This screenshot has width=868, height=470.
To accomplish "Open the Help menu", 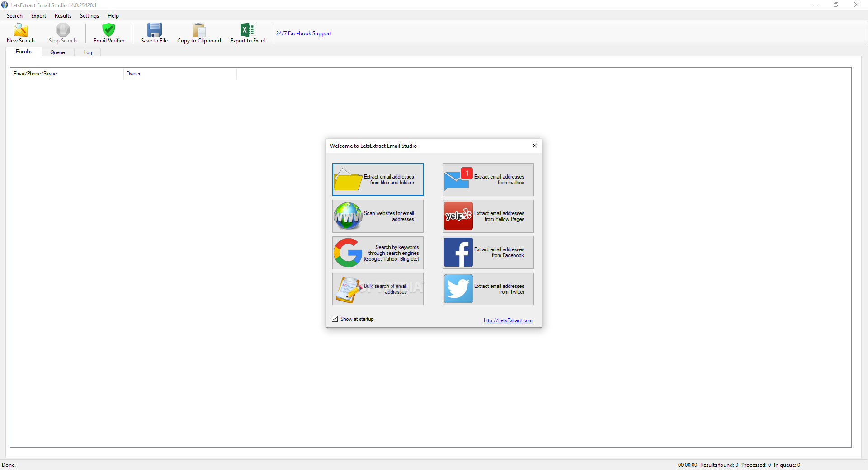I will pos(113,16).
